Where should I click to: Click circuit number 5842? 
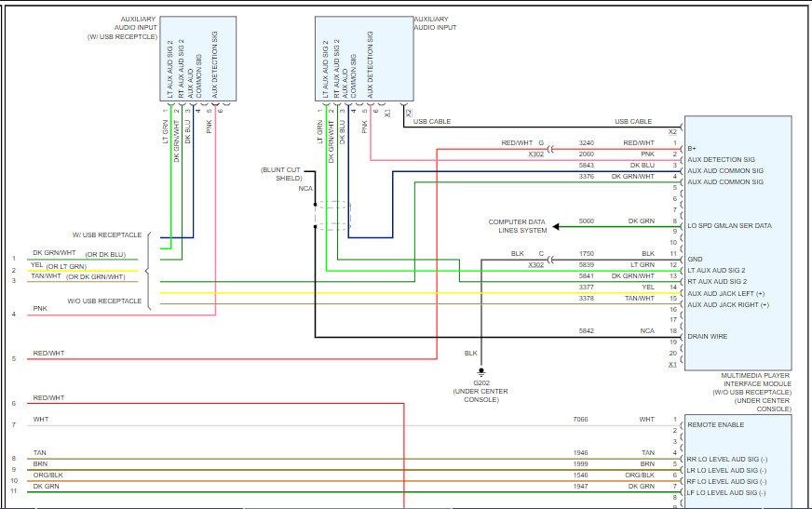pos(587,330)
